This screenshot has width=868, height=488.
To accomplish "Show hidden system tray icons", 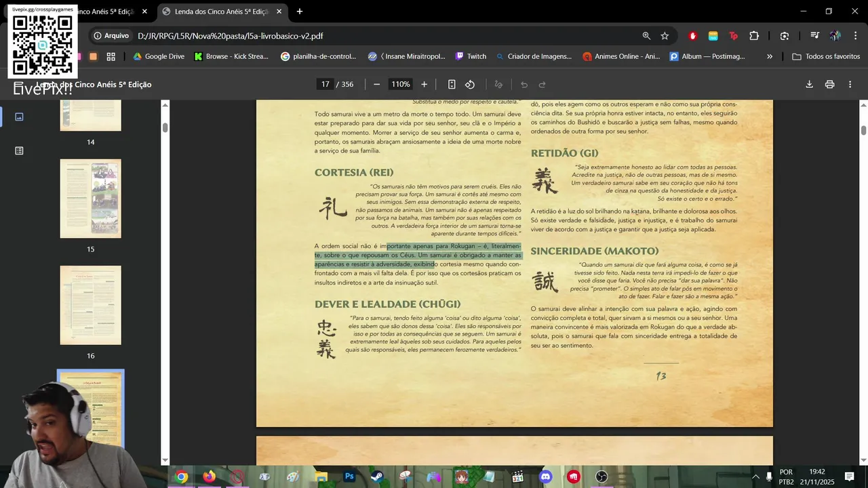I will 755,476.
